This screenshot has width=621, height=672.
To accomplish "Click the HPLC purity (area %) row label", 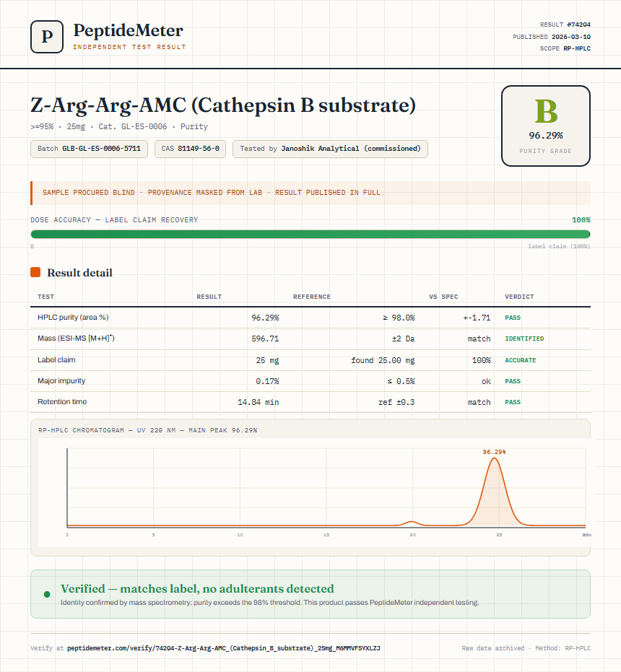I will [x=73, y=317].
